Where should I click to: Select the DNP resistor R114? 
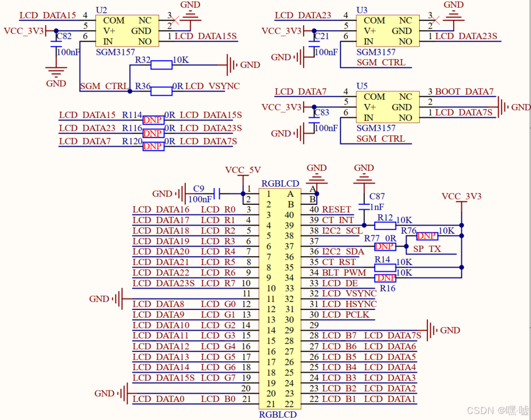[153, 120]
